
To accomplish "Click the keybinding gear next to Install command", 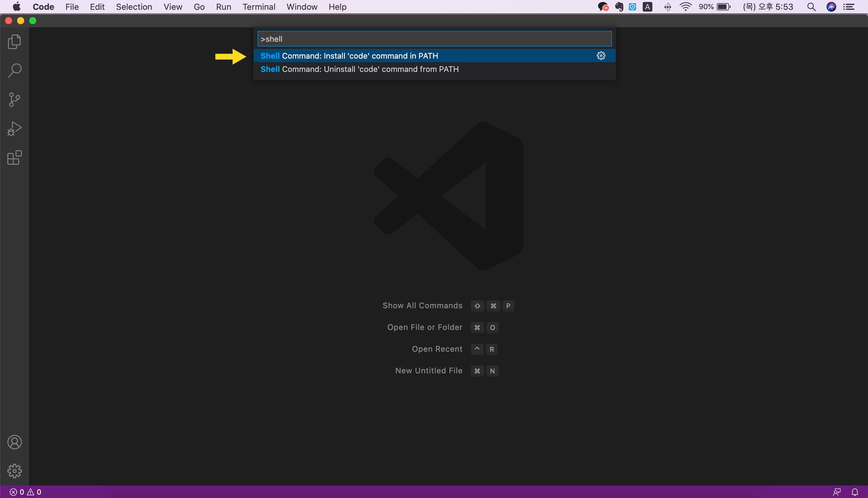I will (x=601, y=56).
